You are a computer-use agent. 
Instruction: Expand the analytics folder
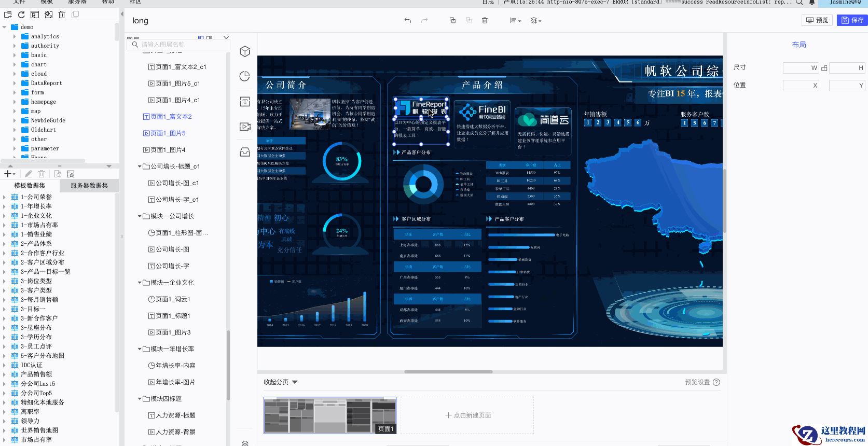[14, 36]
